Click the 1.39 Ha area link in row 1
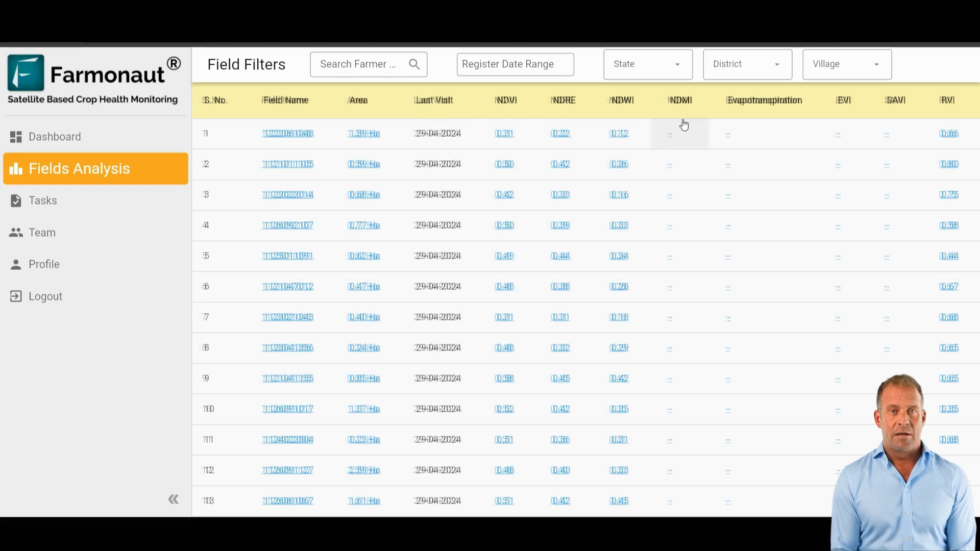980x551 pixels. click(x=364, y=134)
